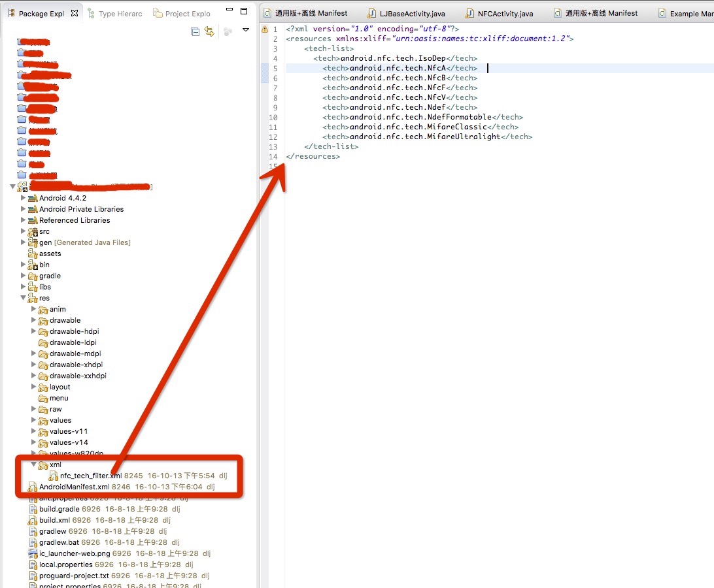Toggle Link with Editor arrows icon
Viewport: 714px width, 588px height.
tap(209, 31)
